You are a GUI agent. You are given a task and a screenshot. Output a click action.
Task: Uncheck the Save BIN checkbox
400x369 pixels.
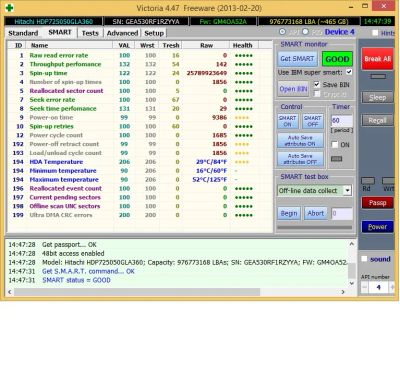tap(317, 84)
